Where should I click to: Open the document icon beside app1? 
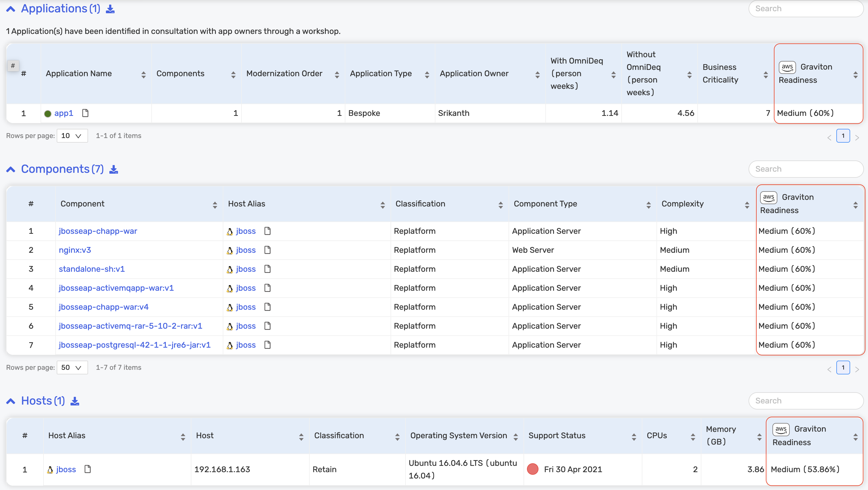85,113
